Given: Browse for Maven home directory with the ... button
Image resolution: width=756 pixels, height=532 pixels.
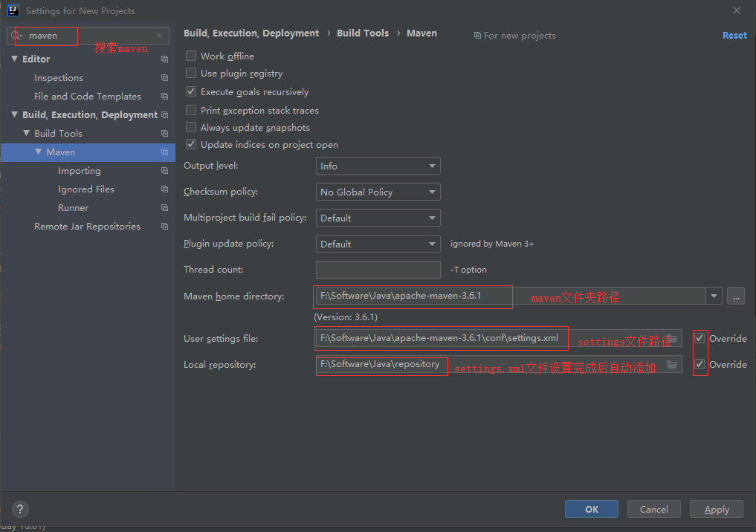Looking at the screenshot, I should (736, 296).
